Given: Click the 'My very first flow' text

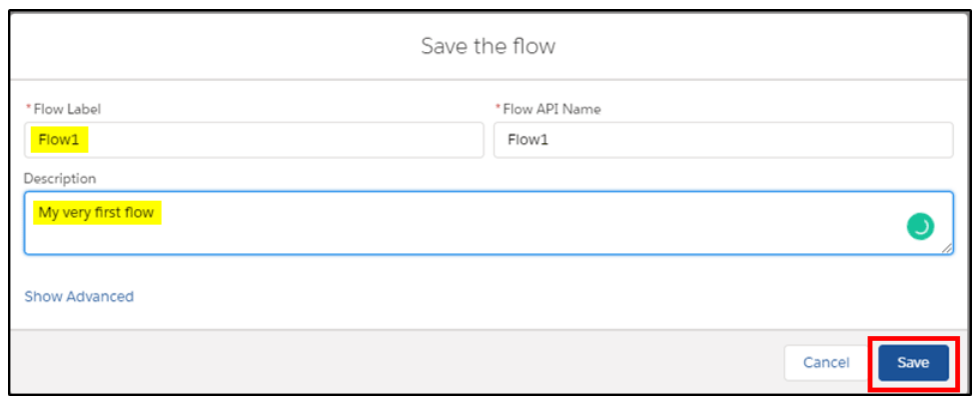Looking at the screenshot, I should point(96,213).
